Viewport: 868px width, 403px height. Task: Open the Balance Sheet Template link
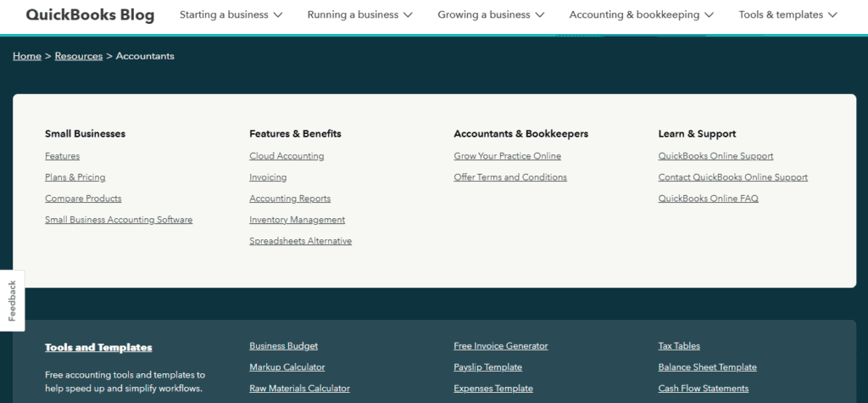pyautogui.click(x=708, y=367)
